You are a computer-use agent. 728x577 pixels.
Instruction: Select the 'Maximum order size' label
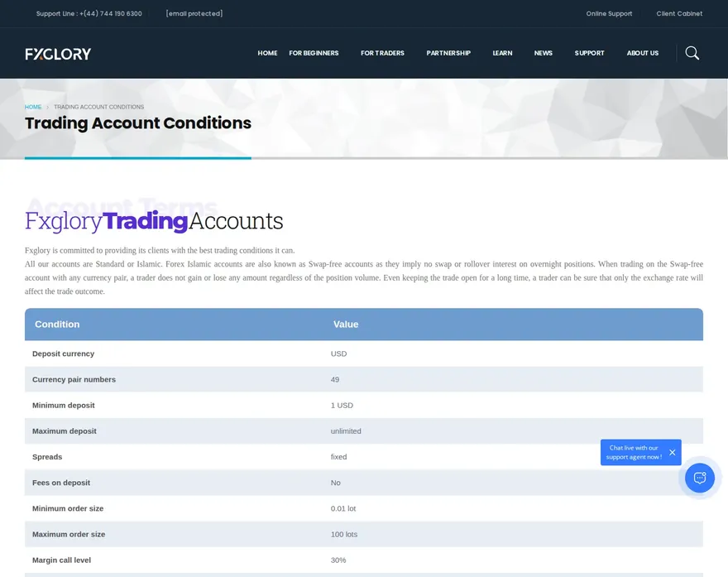coord(69,534)
